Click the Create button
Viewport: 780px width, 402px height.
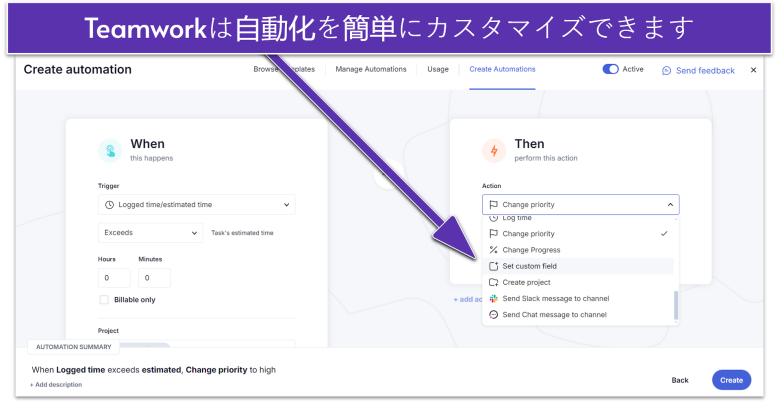point(731,380)
